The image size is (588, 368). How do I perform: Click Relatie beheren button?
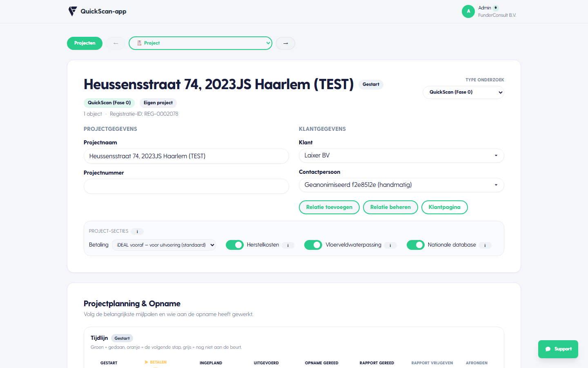[x=390, y=207]
